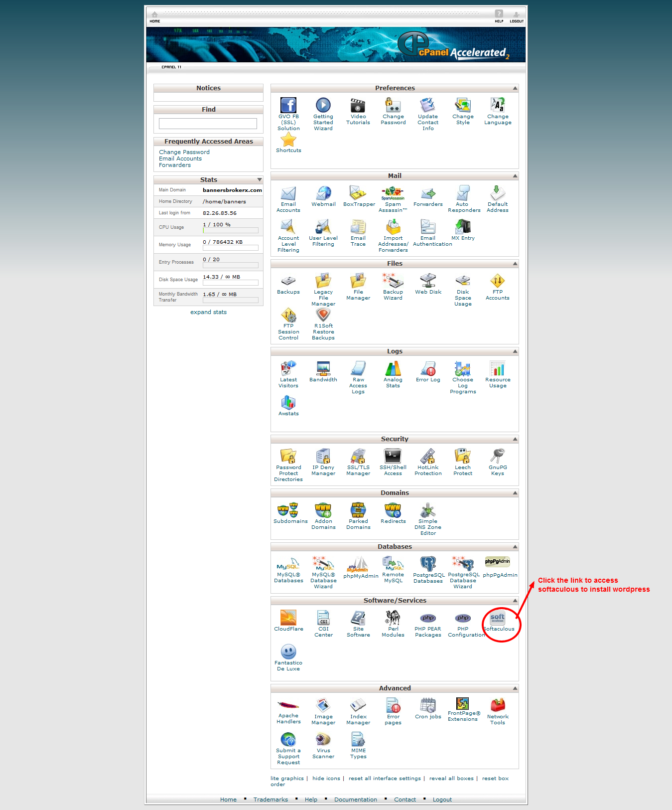Collapse the Domains section arrow
This screenshot has height=810, width=672.
(515, 493)
